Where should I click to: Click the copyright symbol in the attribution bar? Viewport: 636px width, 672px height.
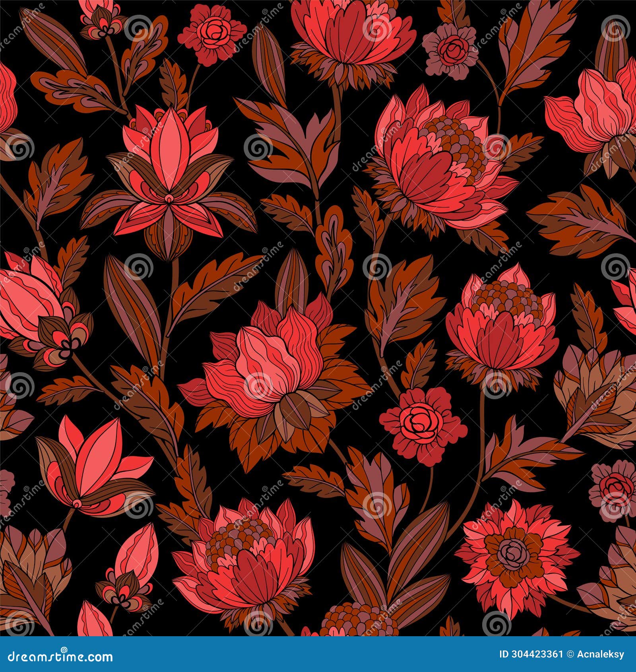(x=570, y=654)
